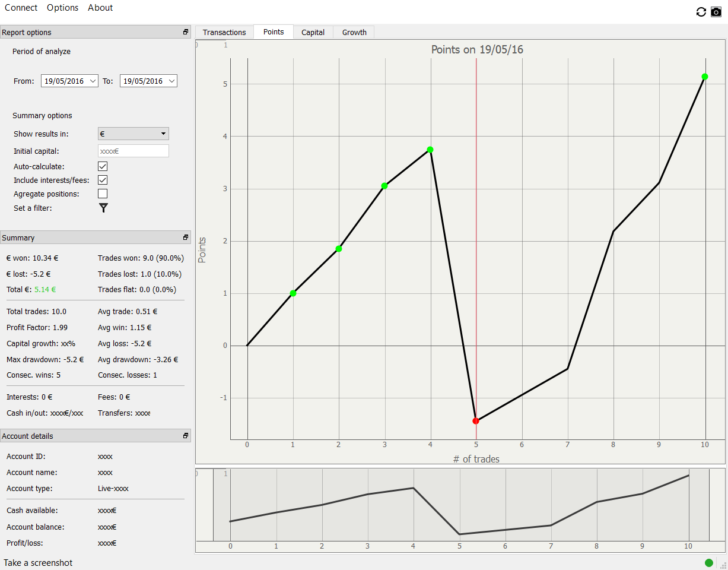The height and width of the screenshot is (570, 728).
Task: Click the Max drawdown: -5.2 € text
Action: (45, 359)
